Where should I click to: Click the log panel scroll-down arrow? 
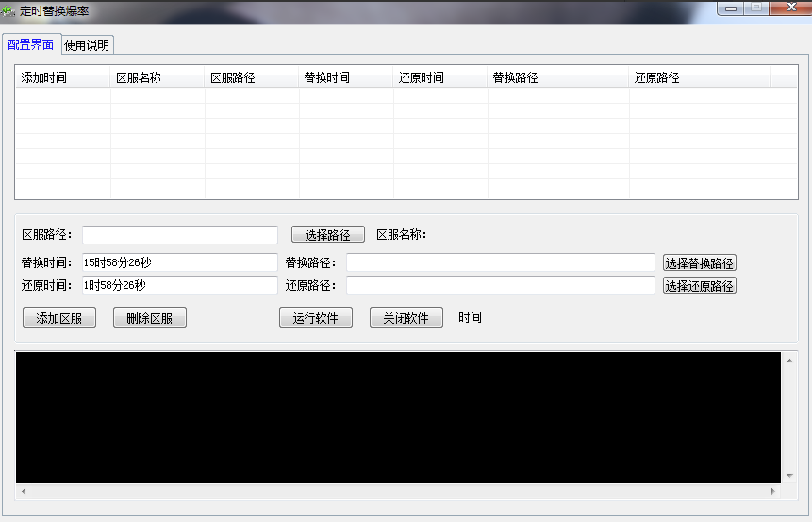789,476
